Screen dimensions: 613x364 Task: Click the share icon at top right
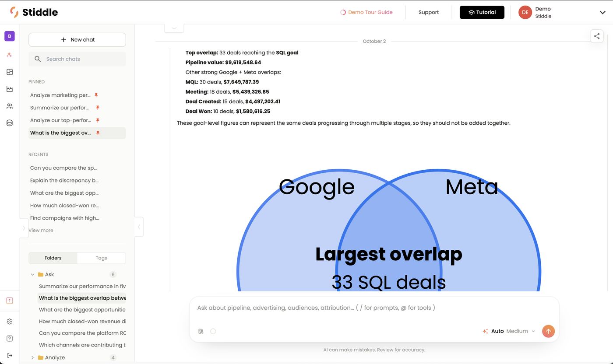[x=597, y=36]
